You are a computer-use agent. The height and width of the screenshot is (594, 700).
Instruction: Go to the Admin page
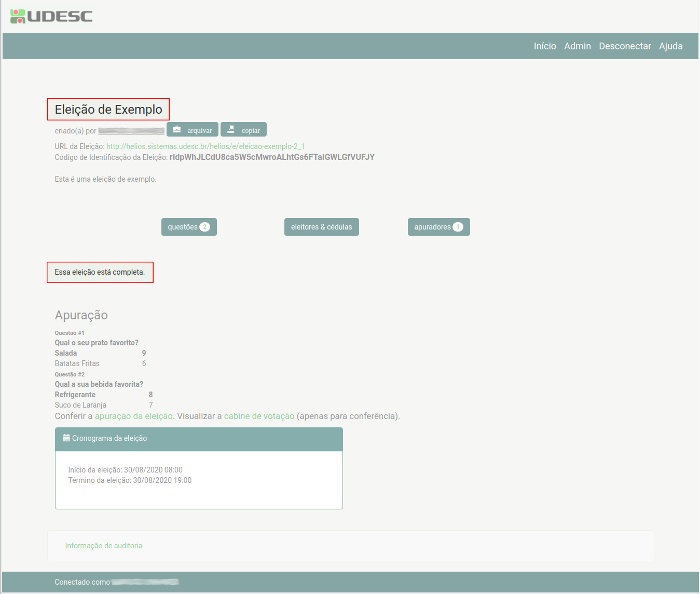pos(578,46)
